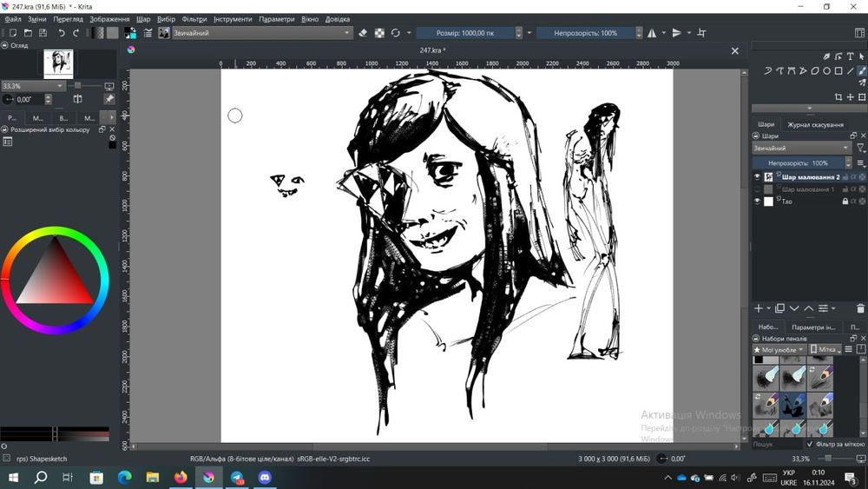
Task: Select the move tool
Action: click(x=850, y=97)
